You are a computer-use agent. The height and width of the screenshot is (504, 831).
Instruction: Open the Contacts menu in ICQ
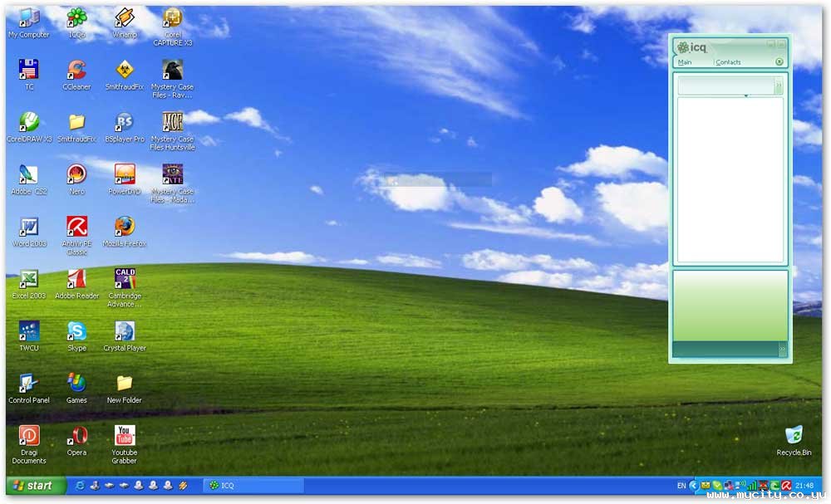728,62
